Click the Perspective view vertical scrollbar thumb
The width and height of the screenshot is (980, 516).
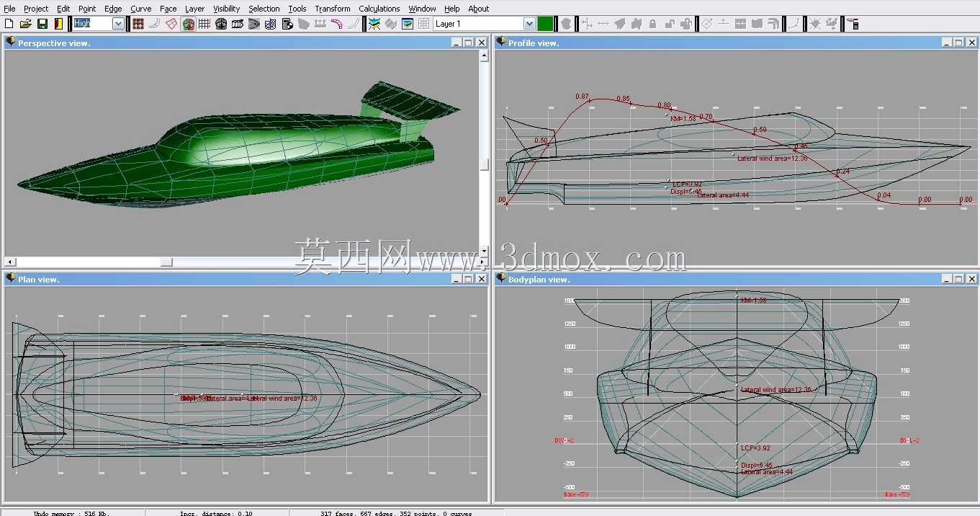pyautogui.click(x=485, y=164)
